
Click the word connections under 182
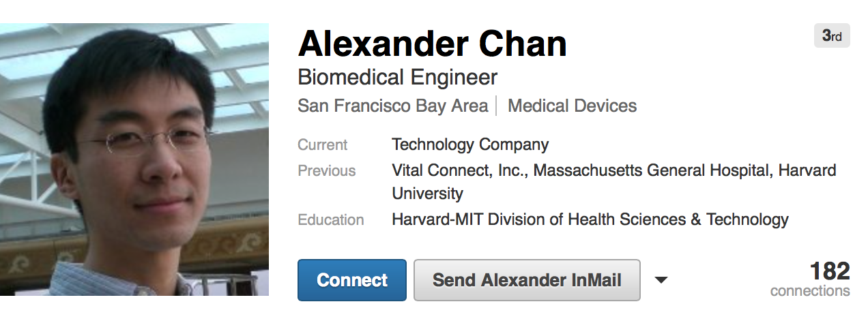tap(810, 291)
